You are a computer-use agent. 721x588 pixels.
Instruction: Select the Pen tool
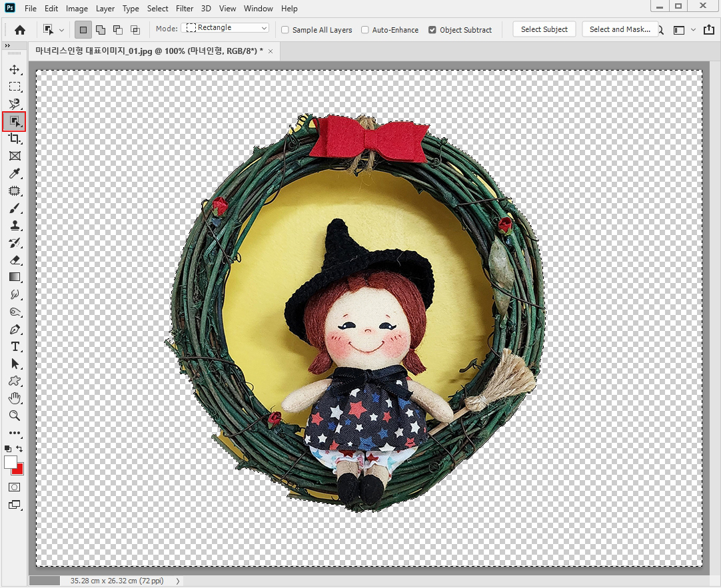14,330
